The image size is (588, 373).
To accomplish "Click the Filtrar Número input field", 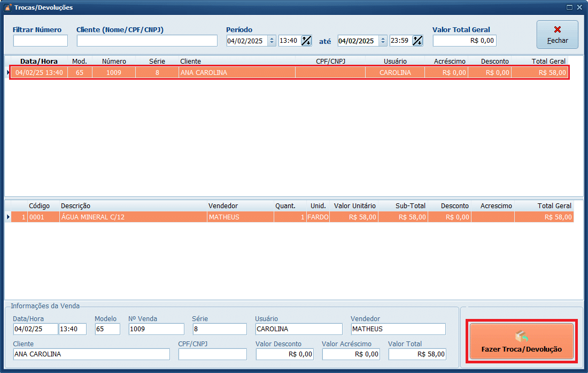I will coord(41,41).
